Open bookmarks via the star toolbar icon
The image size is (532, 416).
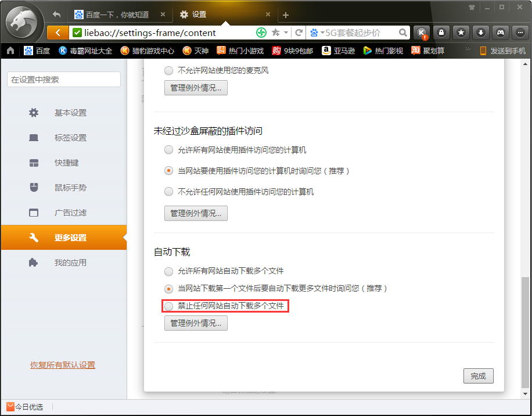461,33
